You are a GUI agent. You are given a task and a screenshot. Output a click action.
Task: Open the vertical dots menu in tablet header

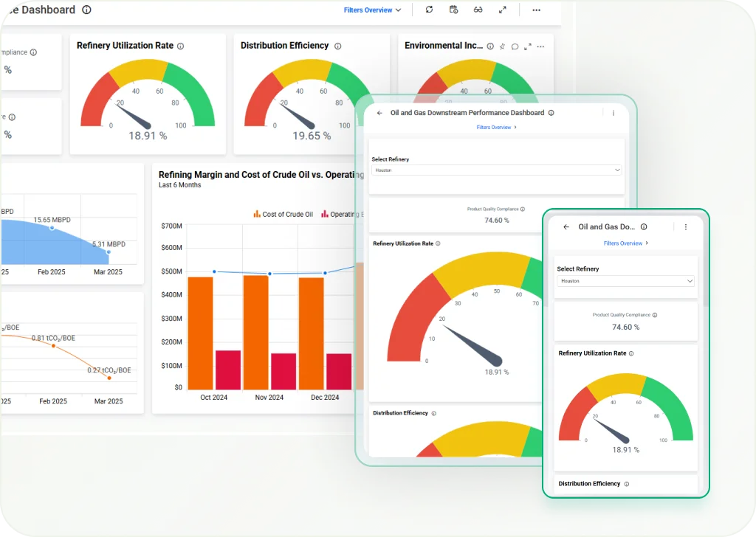614,113
